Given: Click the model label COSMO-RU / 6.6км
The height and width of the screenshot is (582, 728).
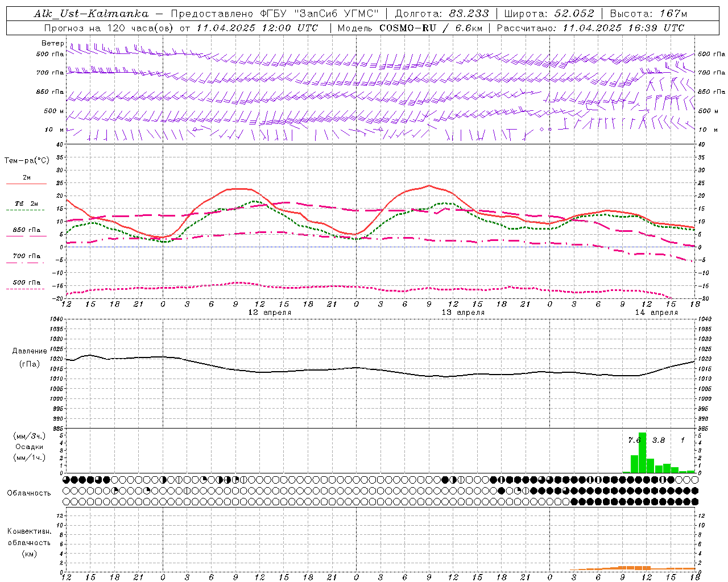Looking at the screenshot, I should [431, 28].
